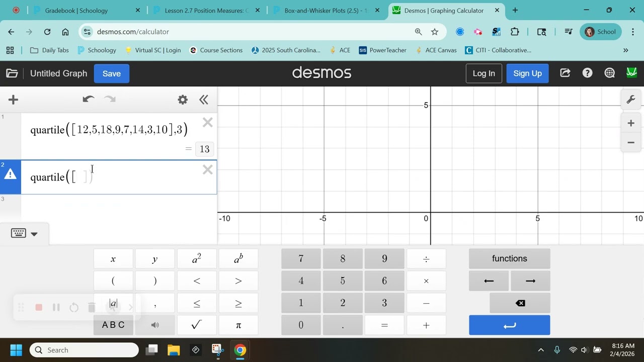Click the address bar URL
This screenshot has height=362, width=644.
click(x=133, y=32)
